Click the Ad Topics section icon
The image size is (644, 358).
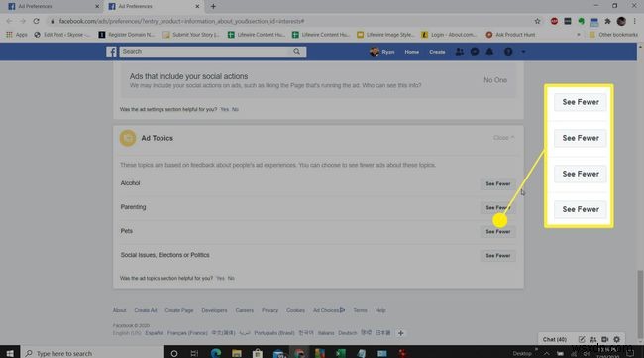128,138
